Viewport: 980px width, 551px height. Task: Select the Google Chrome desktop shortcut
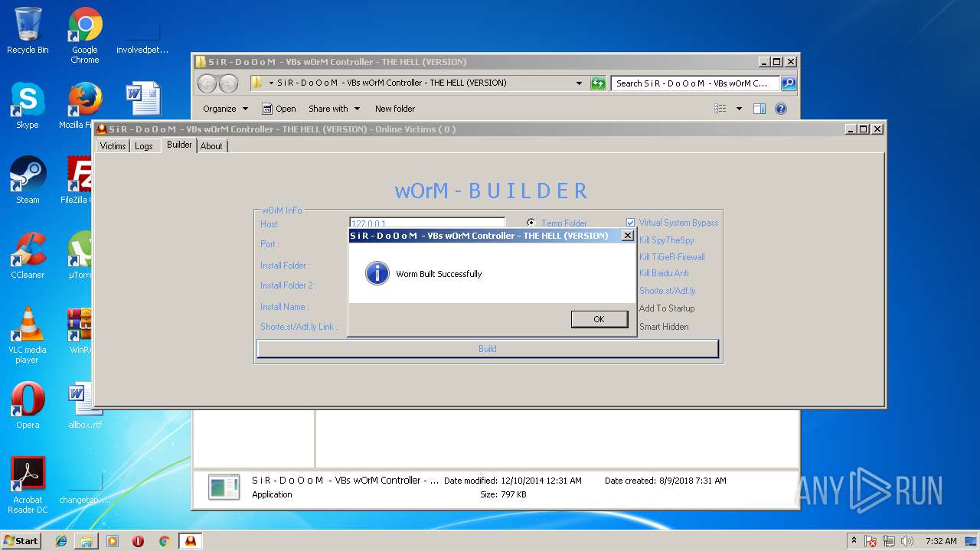click(x=85, y=36)
